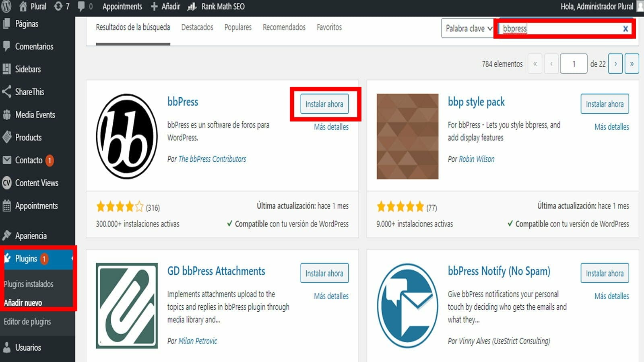Open Rank Math SEO in the admin bar
The image size is (644, 362).
tap(216, 6)
